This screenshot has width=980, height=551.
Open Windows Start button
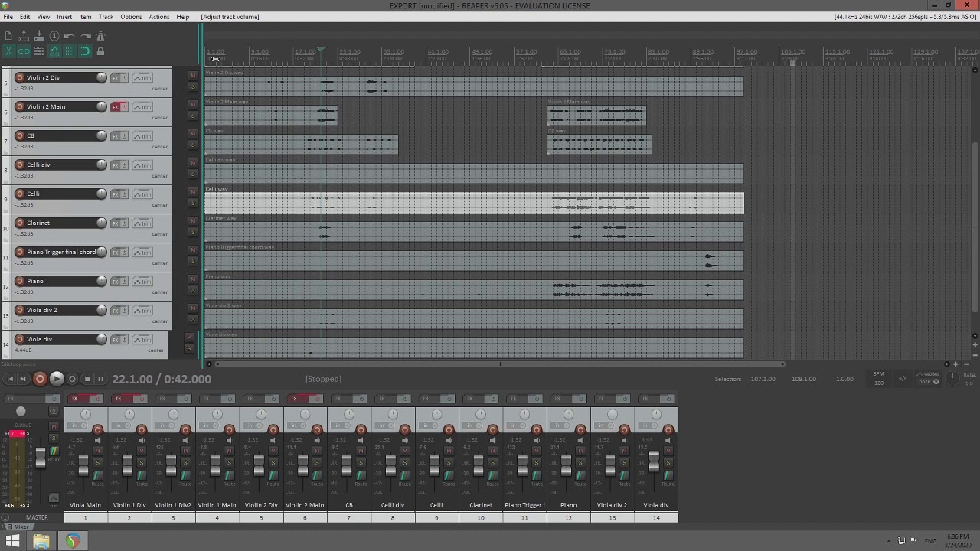click(13, 541)
